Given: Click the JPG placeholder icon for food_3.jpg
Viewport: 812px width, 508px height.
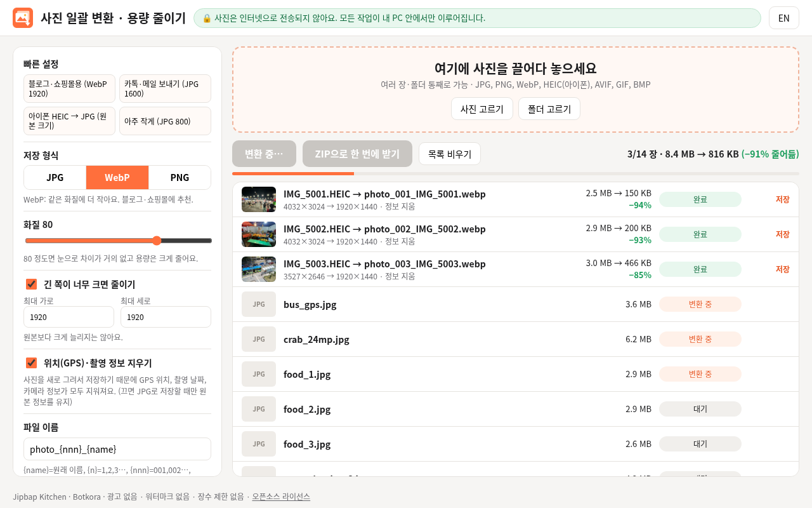Looking at the screenshot, I should click(x=259, y=444).
